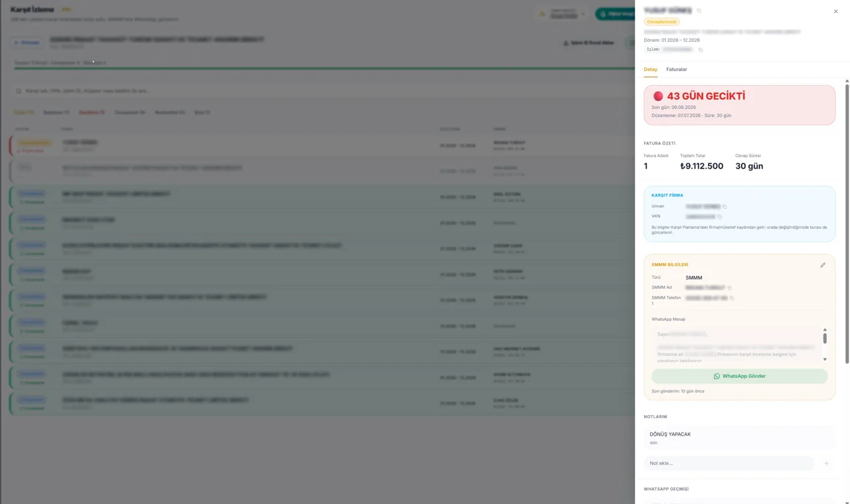Select the Son gönderim: 10 gün önce text
Image resolution: width=850 pixels, height=504 pixels.
point(678,391)
